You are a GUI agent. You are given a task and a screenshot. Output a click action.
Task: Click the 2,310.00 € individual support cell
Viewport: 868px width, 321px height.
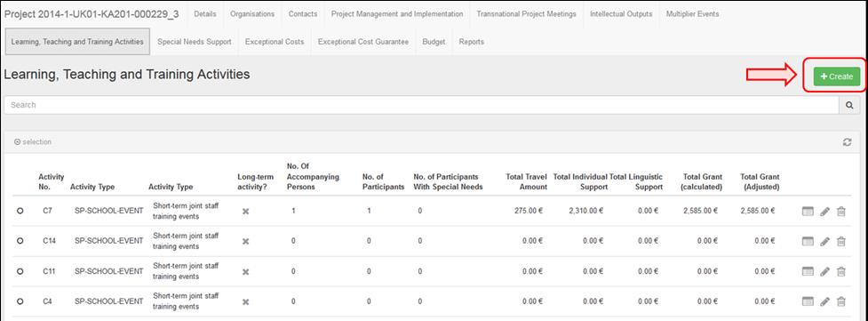[585, 211]
